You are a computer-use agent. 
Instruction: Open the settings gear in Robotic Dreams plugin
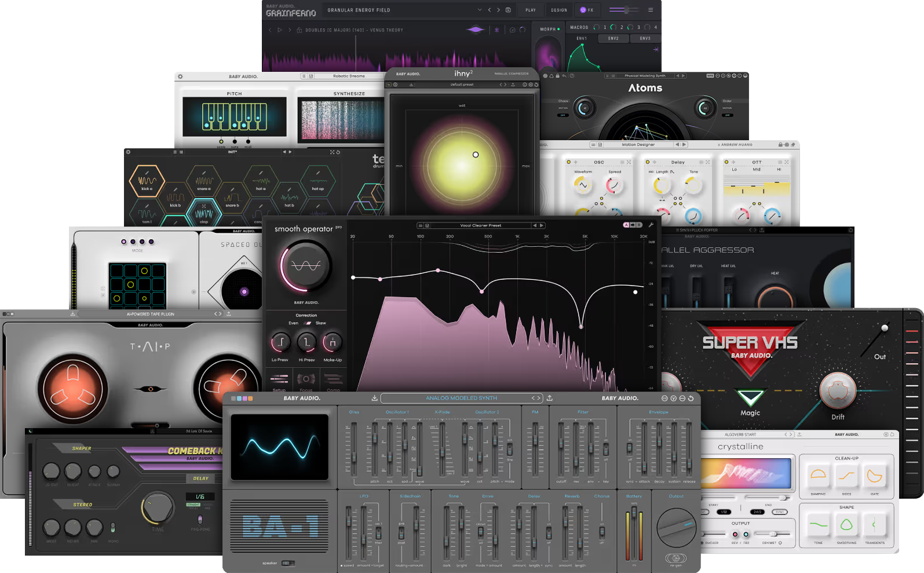coord(180,76)
